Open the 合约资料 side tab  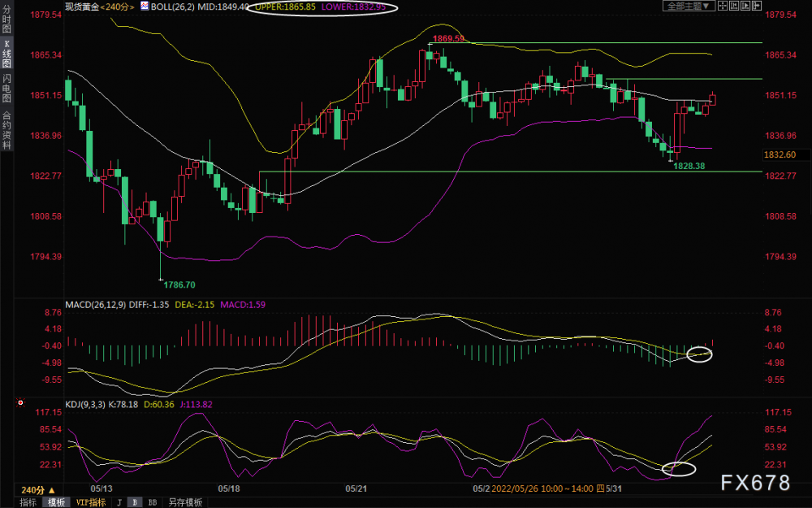[x=6, y=129]
